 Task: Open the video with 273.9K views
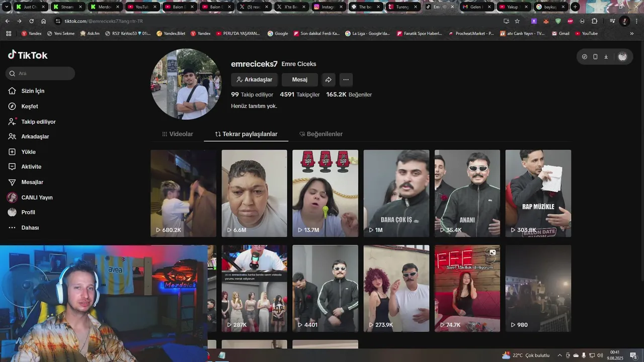(x=396, y=288)
